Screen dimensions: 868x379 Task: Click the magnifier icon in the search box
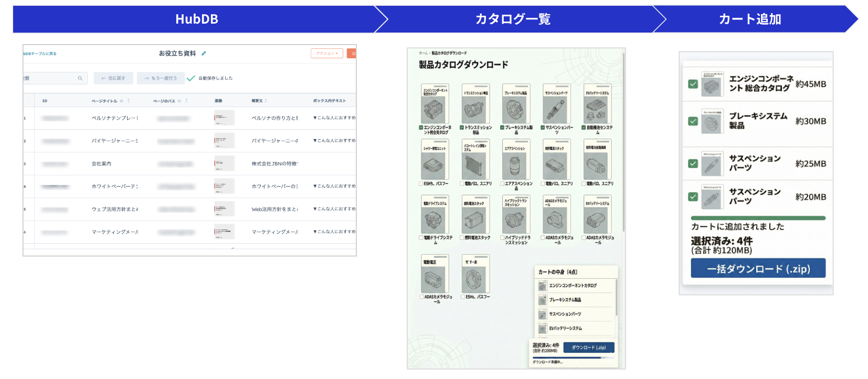(80, 78)
